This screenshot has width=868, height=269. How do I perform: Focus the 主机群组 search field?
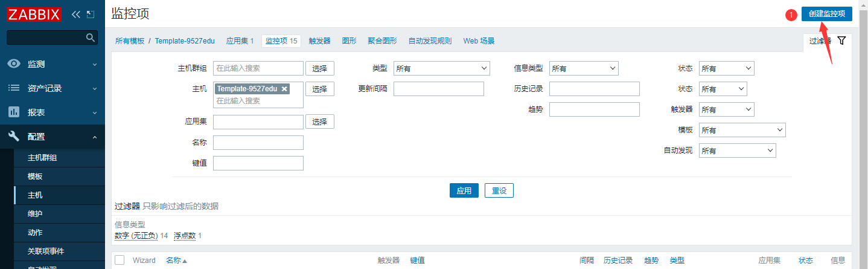click(258, 68)
